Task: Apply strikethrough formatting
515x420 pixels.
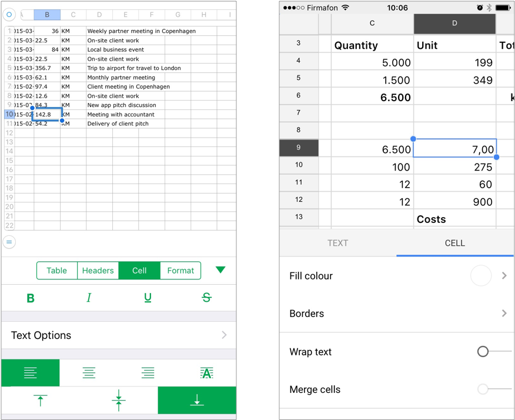Action: click(206, 298)
